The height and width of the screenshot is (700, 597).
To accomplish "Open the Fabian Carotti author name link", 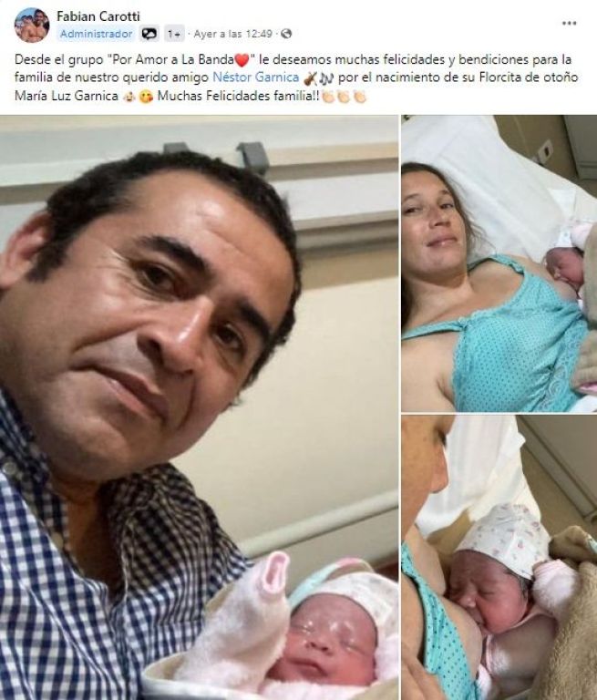I will click(98, 16).
